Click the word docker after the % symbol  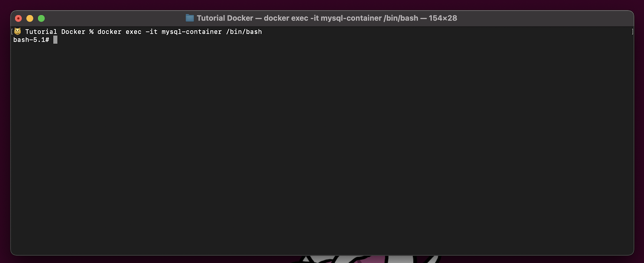[x=109, y=32]
